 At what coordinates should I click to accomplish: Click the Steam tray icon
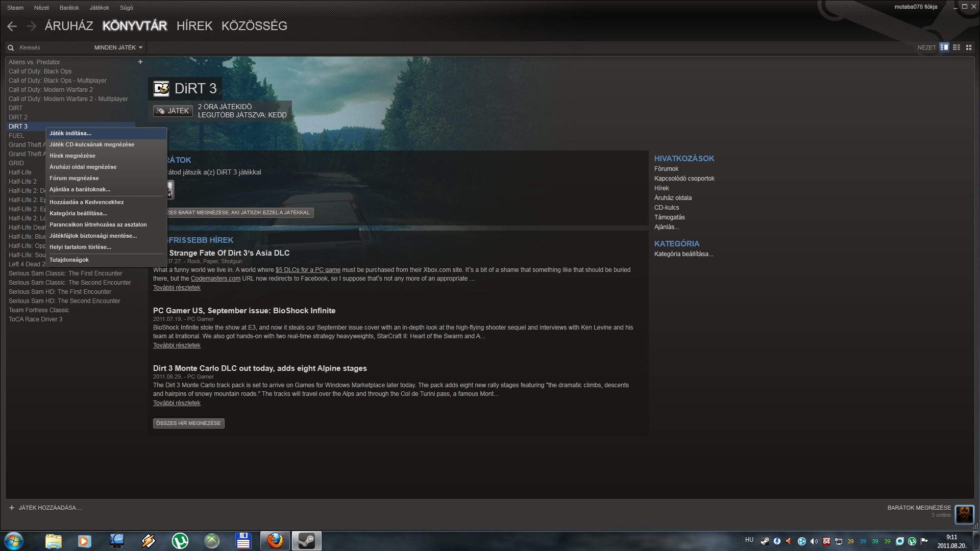(x=765, y=541)
